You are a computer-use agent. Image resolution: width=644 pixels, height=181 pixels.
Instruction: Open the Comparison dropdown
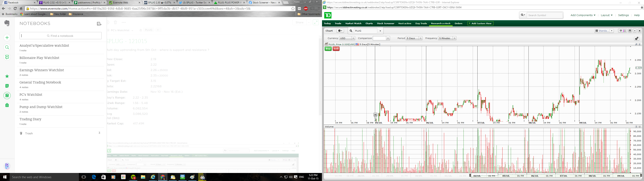(381, 38)
